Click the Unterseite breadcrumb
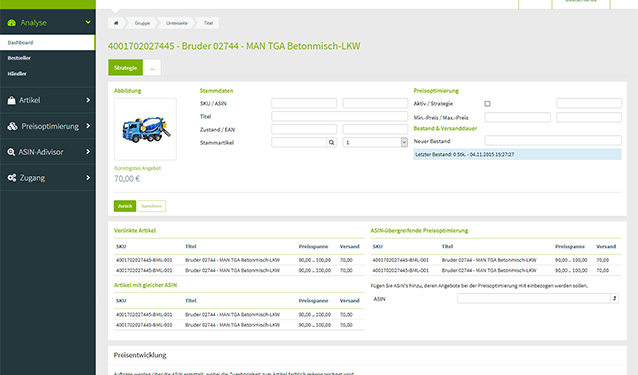 [177, 23]
